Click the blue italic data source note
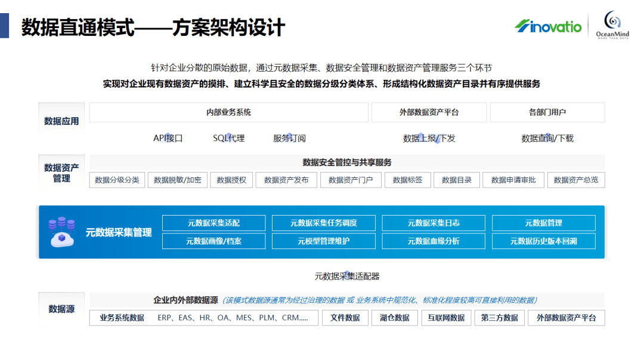This screenshot has width=644, height=338. 380,300
